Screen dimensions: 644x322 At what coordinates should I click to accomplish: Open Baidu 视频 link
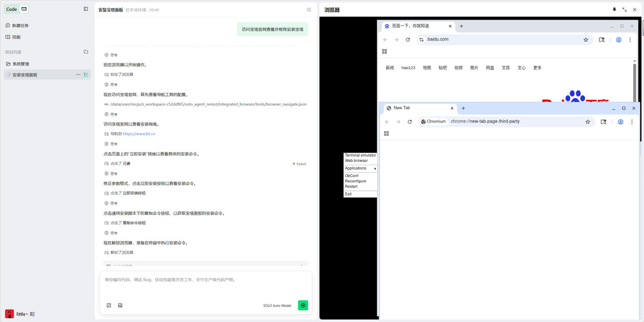coord(458,68)
